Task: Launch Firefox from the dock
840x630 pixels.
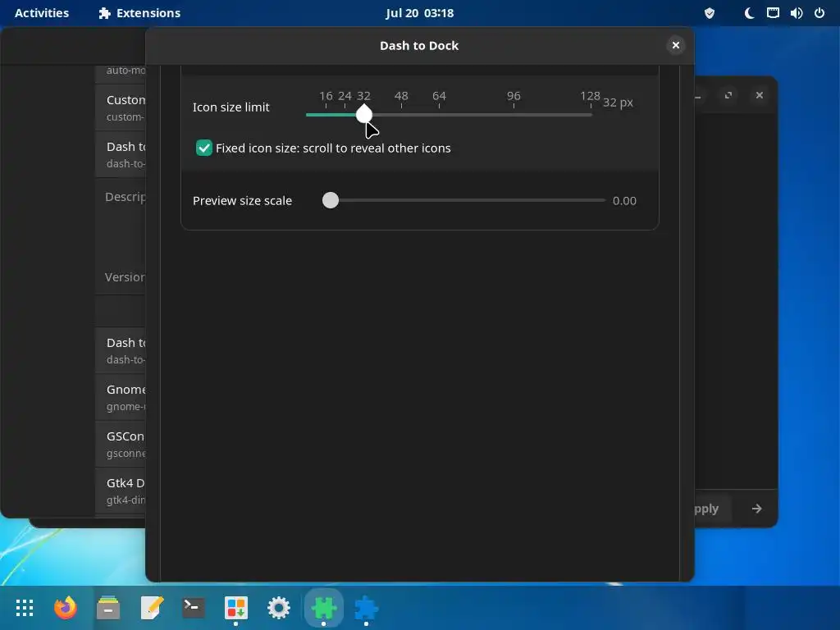Action: pos(66,608)
